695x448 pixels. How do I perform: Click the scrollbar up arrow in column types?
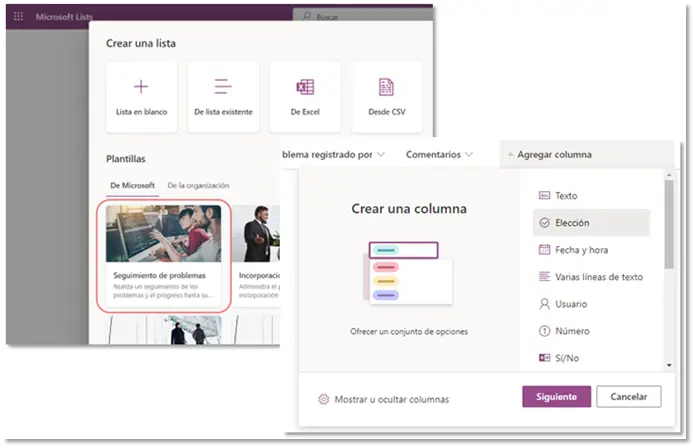669,175
